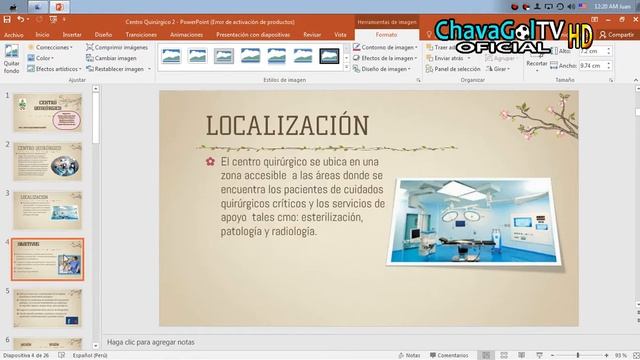This screenshot has height=360, width=640.
Task: Click the notes area 'Haga clic para agregar notas'
Action: (x=151, y=342)
